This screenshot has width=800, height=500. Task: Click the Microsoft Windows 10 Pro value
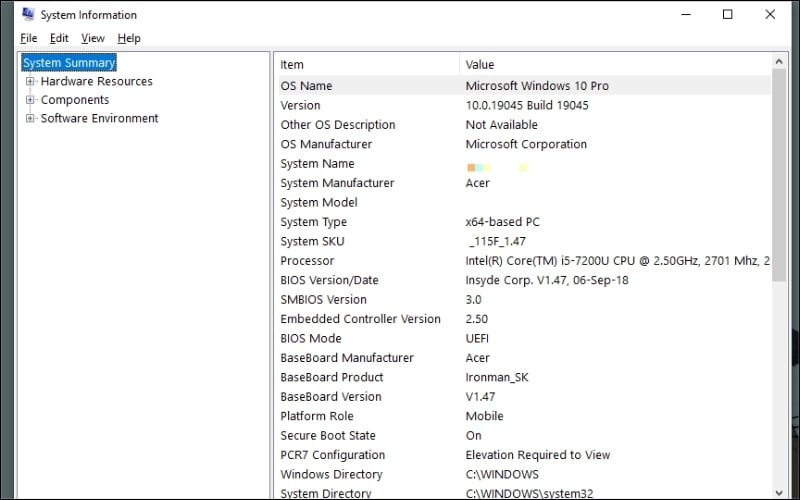pyautogui.click(x=537, y=86)
